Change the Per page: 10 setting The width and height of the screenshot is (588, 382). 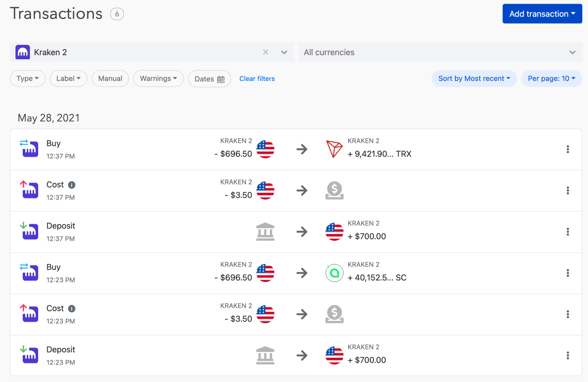pyautogui.click(x=551, y=79)
